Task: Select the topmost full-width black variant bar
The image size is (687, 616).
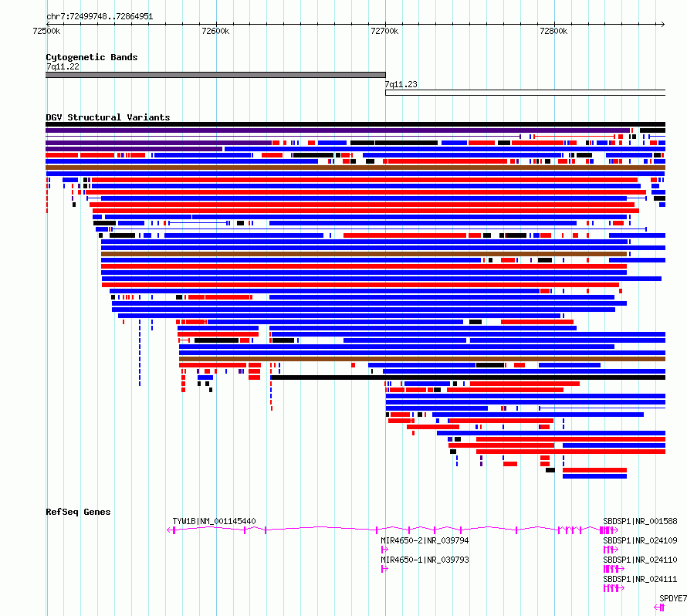Action: click(355, 124)
